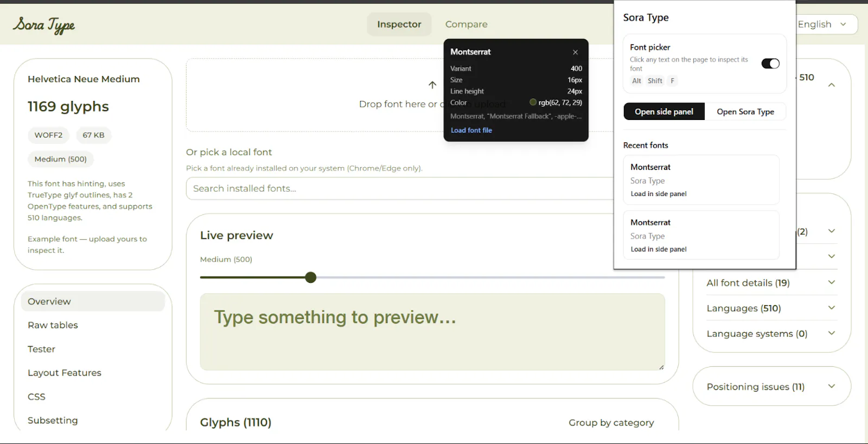Expand the row below the (2) section
The image size is (868, 444).
pos(831,256)
